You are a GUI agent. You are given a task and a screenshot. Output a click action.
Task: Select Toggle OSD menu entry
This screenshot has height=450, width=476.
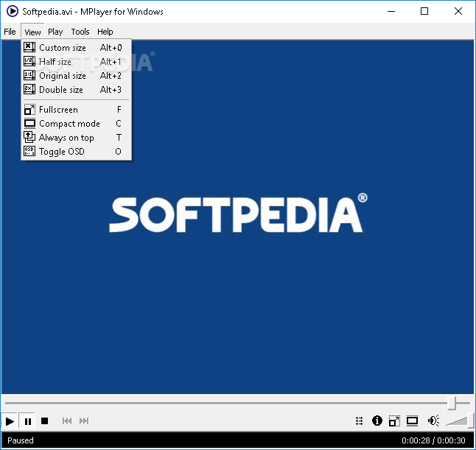tap(76, 152)
